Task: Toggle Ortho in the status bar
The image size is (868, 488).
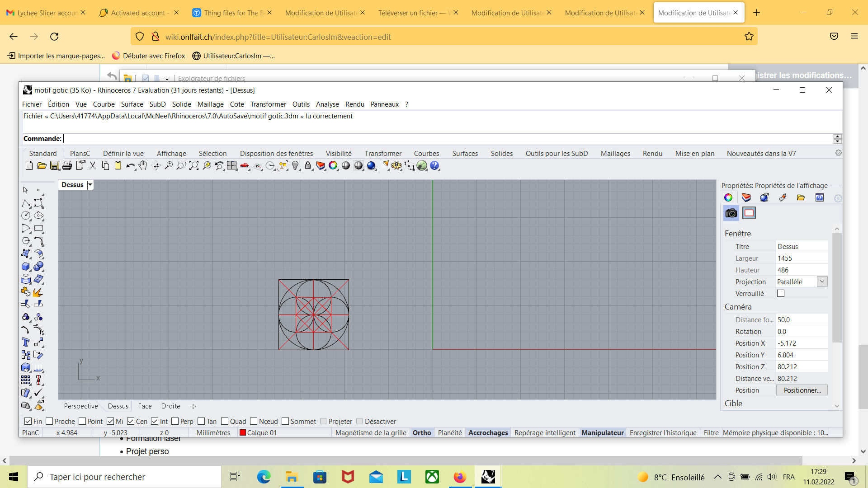Action: 422,432
